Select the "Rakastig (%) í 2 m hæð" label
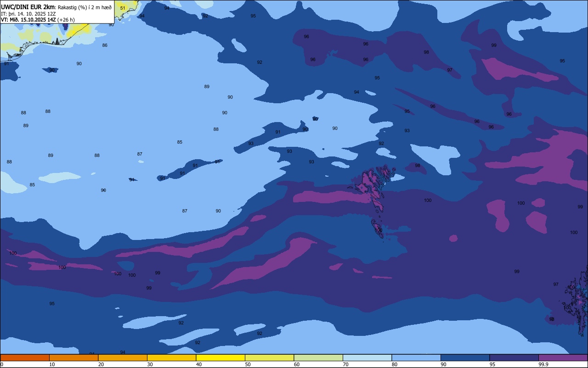The height and width of the screenshot is (368, 588). 85,7
